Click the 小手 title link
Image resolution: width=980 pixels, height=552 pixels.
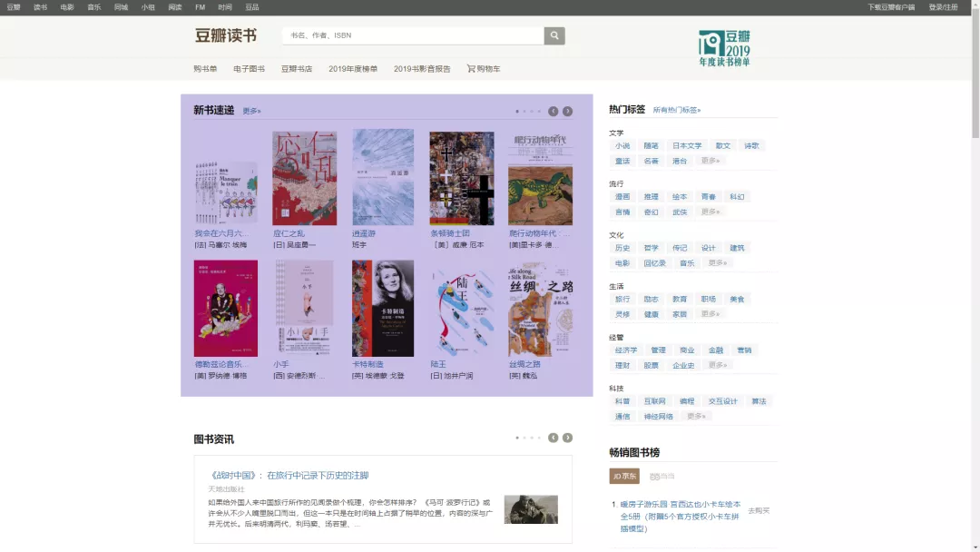coord(280,364)
